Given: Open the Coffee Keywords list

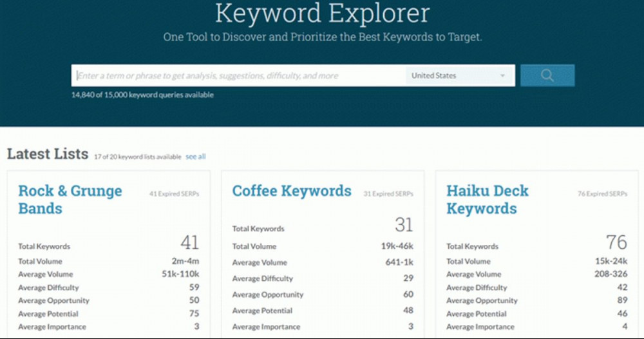Looking at the screenshot, I should click(292, 191).
